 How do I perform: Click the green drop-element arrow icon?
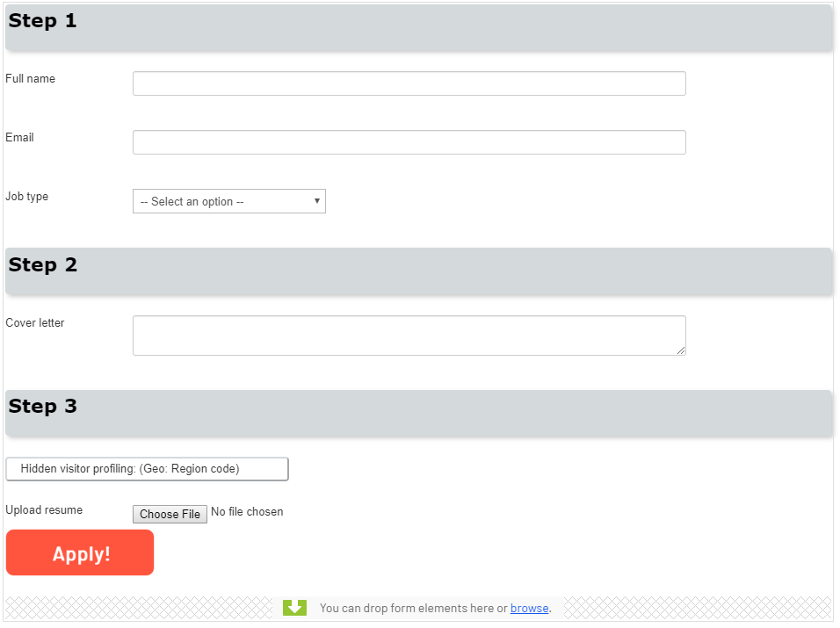294,607
